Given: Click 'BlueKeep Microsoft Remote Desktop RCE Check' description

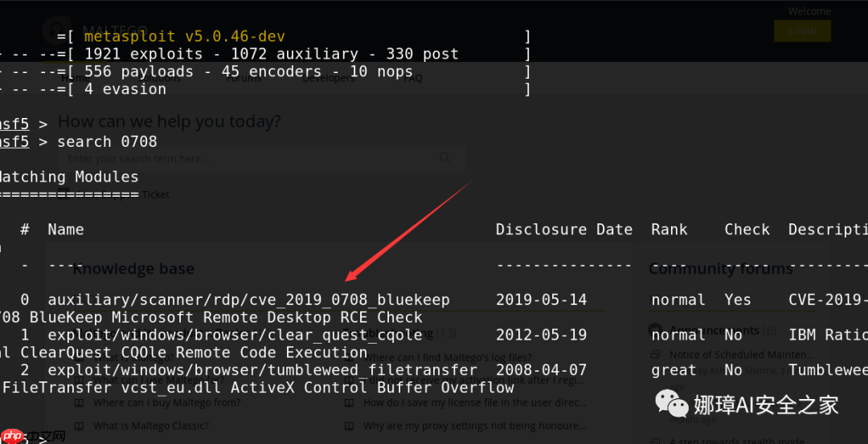Looking at the screenshot, I should click(x=226, y=318).
